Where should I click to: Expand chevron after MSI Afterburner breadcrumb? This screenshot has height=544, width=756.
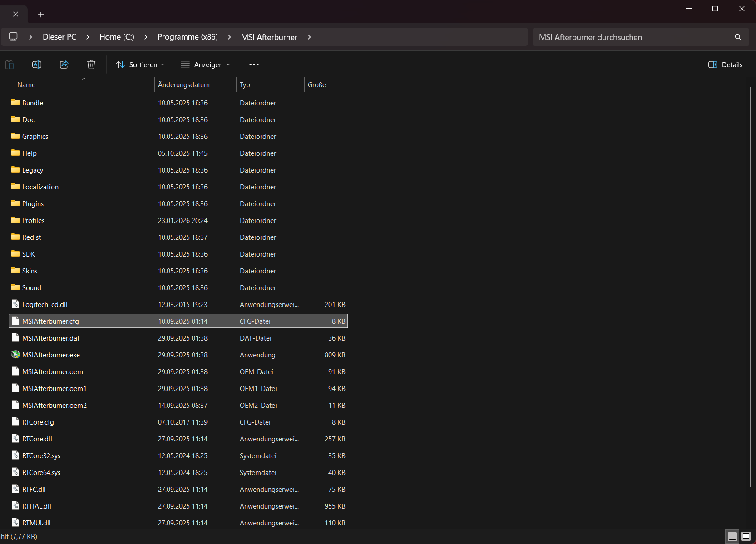309,37
